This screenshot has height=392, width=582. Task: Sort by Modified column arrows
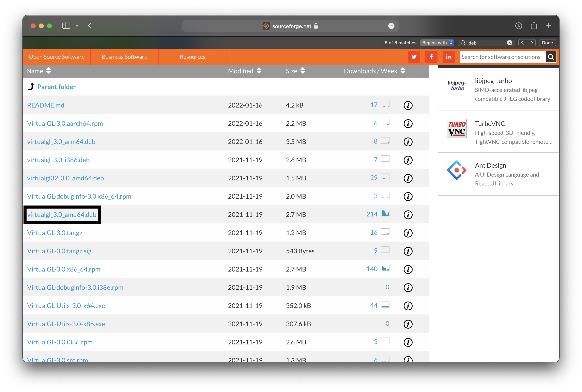pos(259,71)
